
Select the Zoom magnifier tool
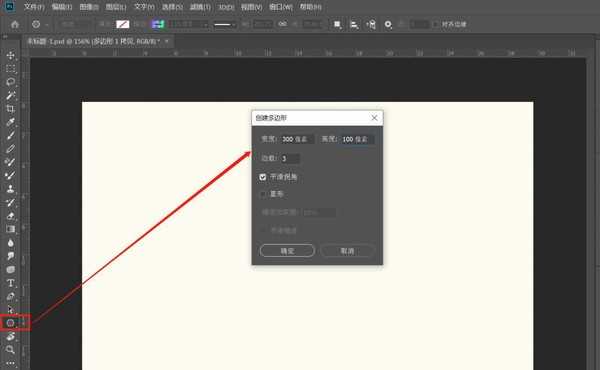[x=10, y=350]
